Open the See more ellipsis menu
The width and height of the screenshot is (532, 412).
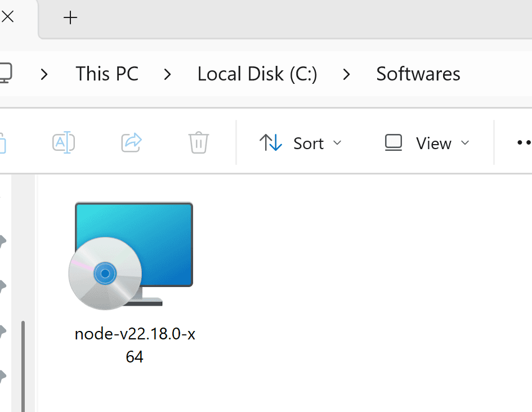point(524,142)
